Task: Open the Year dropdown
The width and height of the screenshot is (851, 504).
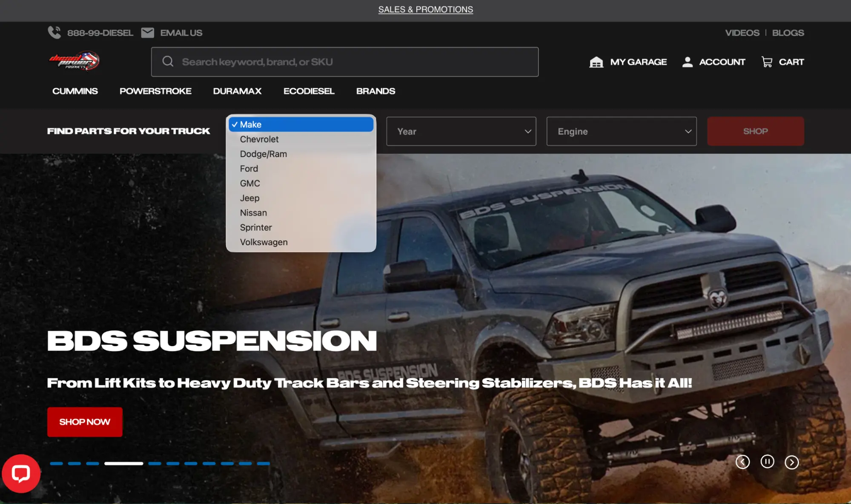Action: 461,131
